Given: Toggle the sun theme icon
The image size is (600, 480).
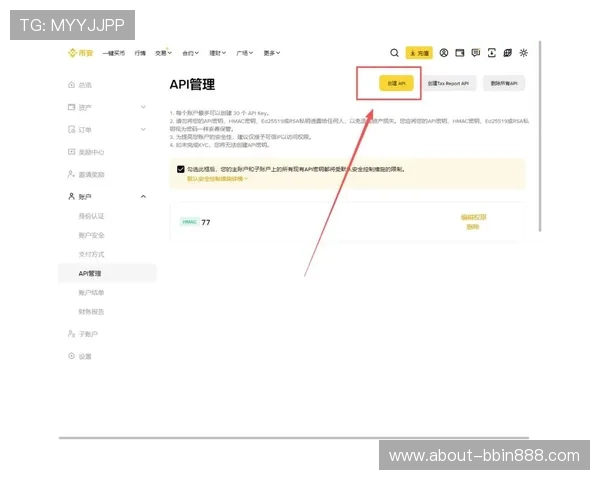Looking at the screenshot, I should 523,53.
